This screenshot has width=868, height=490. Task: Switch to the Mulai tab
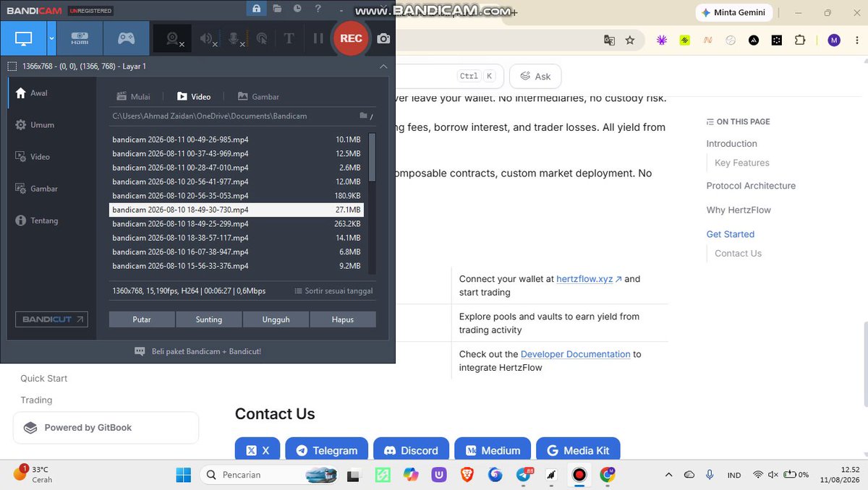[134, 96]
